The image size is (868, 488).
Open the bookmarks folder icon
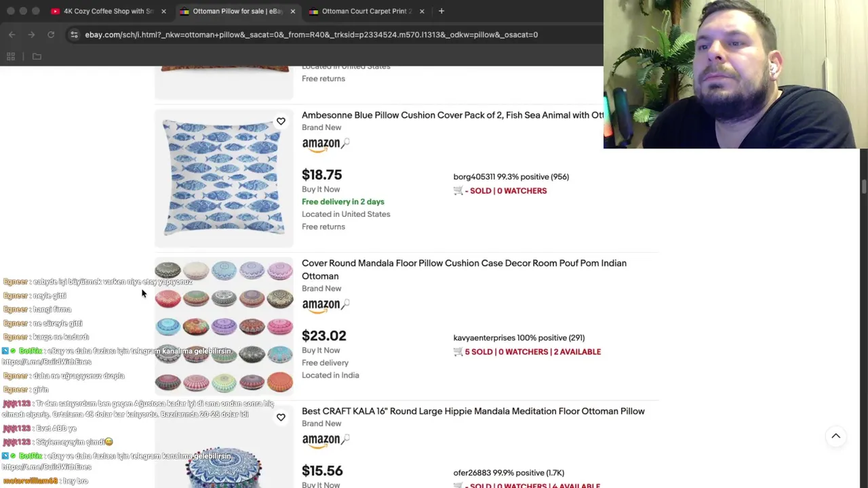click(x=37, y=57)
